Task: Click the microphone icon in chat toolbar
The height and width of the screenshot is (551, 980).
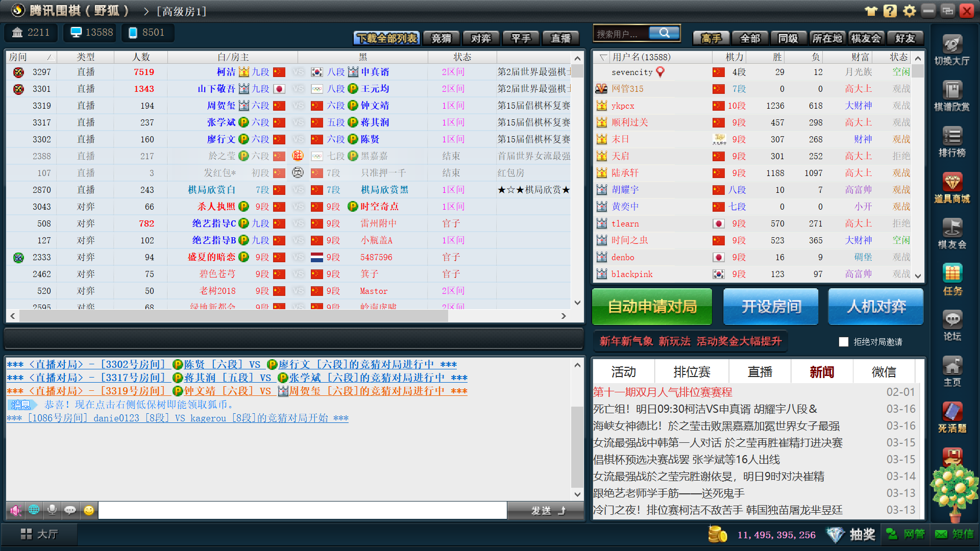Action: coord(52,510)
